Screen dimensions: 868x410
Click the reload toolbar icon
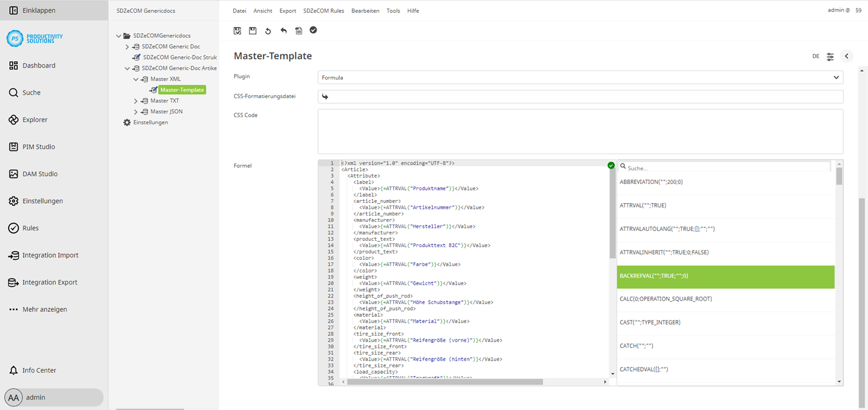click(268, 30)
